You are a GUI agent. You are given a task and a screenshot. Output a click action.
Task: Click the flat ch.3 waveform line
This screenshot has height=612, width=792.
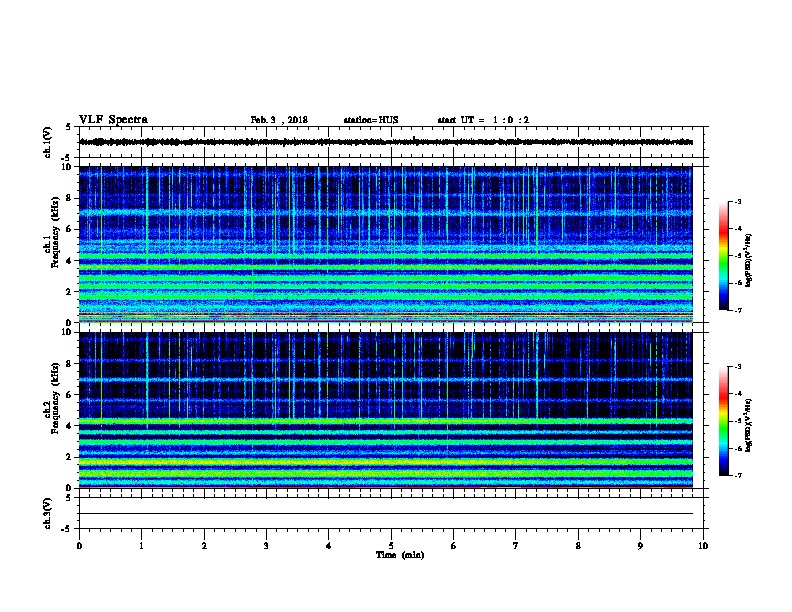(x=386, y=514)
